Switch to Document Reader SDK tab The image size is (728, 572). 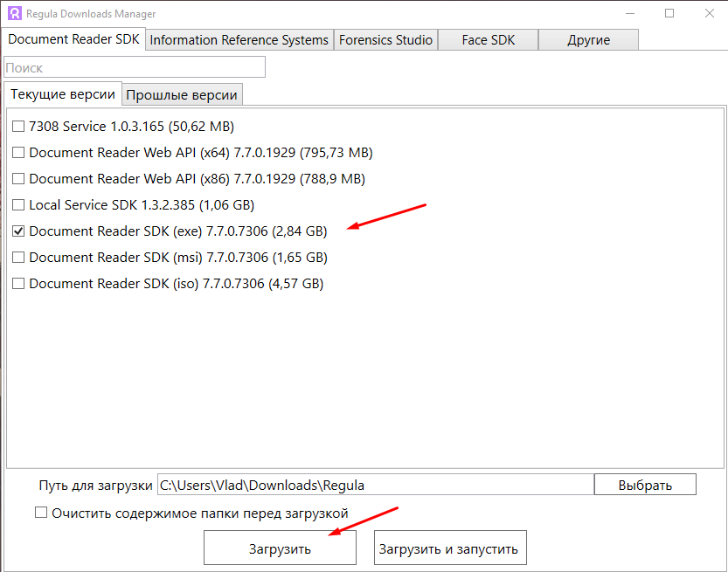point(73,39)
